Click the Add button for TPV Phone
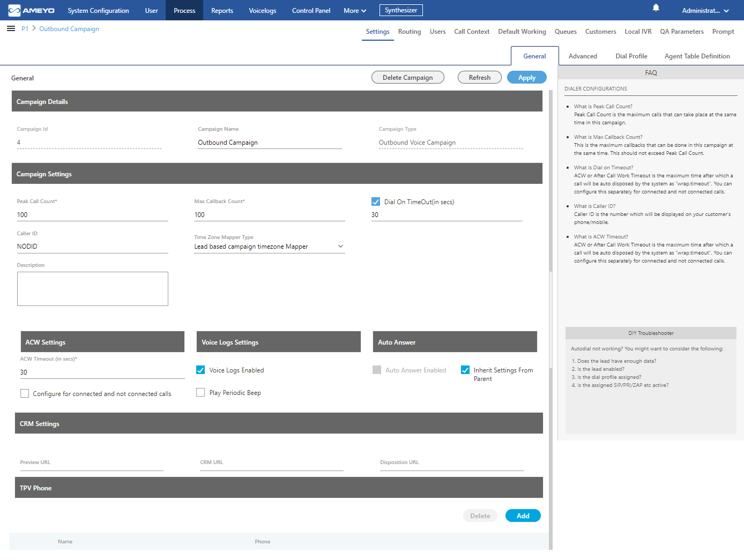The image size is (744, 560). click(523, 516)
